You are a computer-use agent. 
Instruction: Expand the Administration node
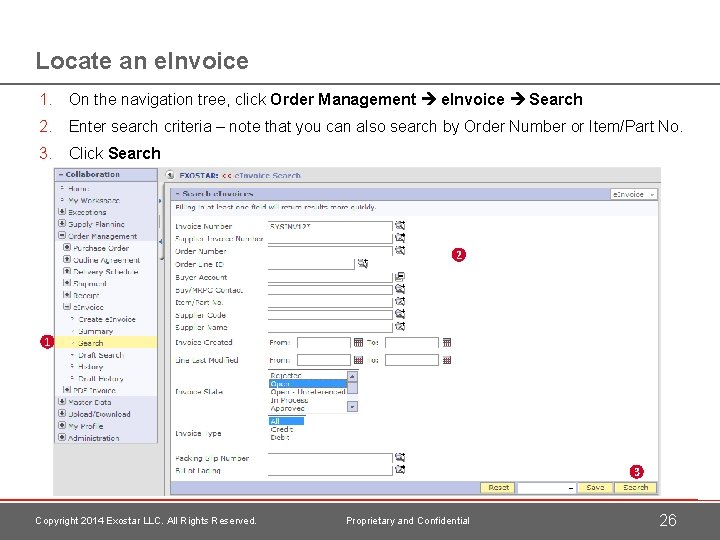pos(62,438)
